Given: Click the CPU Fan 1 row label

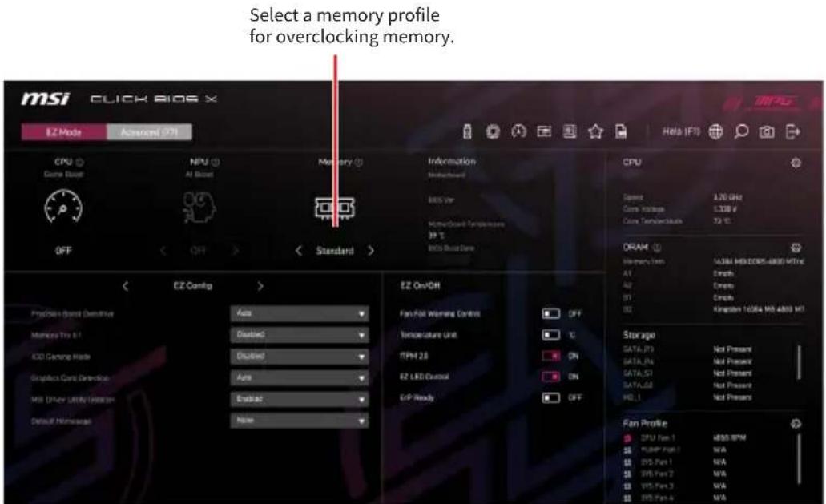Looking at the screenshot, I should (x=658, y=438).
